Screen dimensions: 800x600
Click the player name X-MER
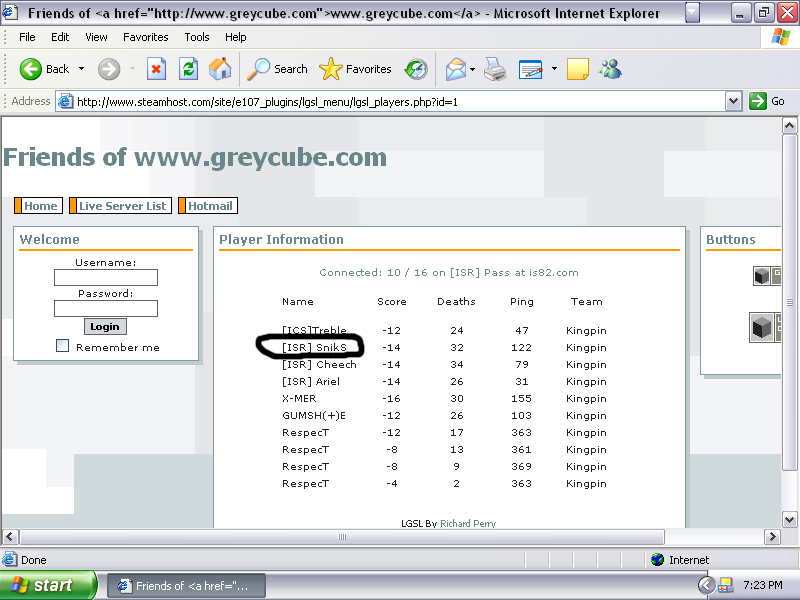point(299,398)
